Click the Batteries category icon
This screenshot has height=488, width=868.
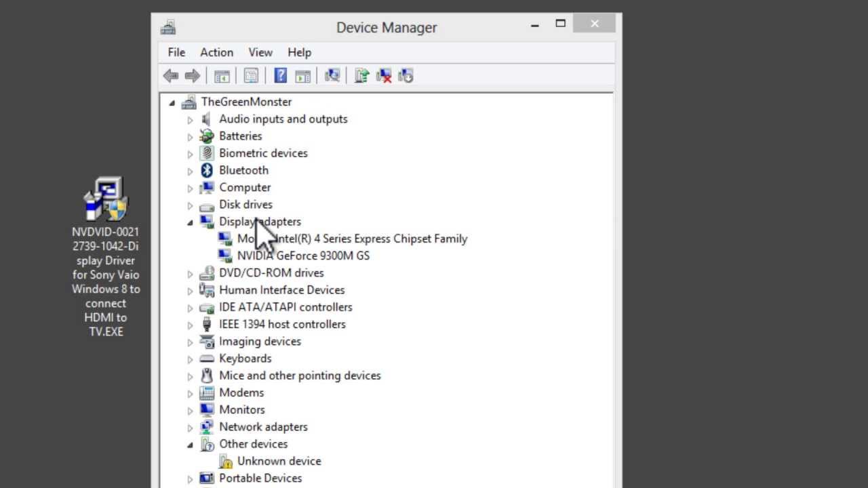207,136
